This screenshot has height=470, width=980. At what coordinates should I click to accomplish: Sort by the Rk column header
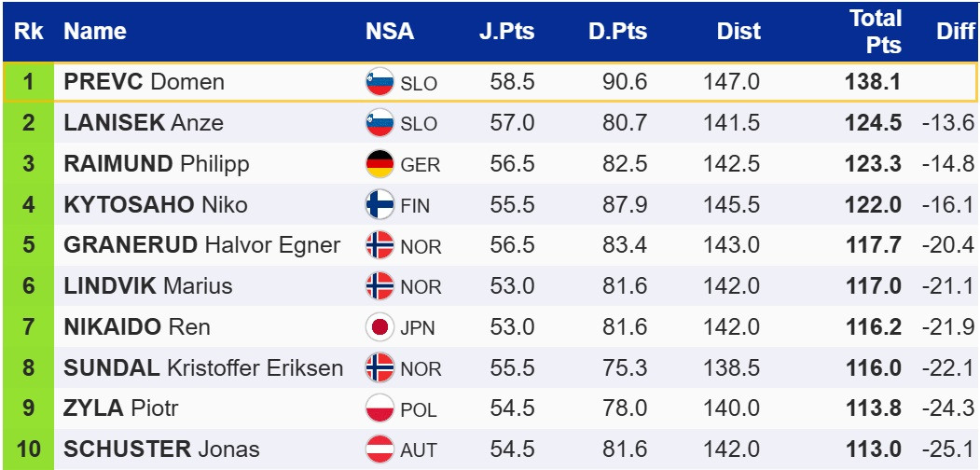(28, 31)
